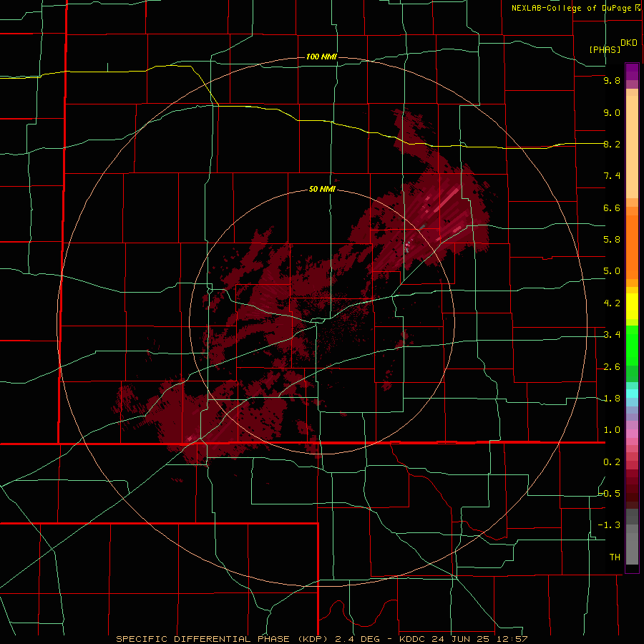
Task: Pick the dark purple band atop color scale
Action: (632, 72)
